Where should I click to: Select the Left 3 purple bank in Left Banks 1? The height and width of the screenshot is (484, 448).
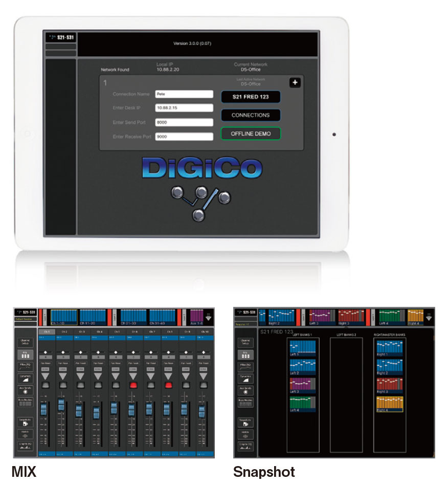point(303,385)
